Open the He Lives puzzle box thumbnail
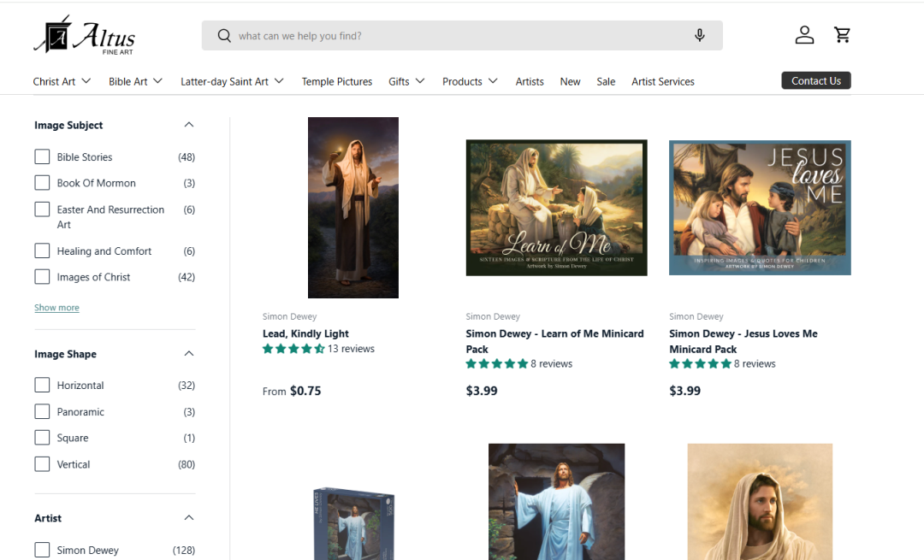This screenshot has height=560, width=924. coord(353,523)
